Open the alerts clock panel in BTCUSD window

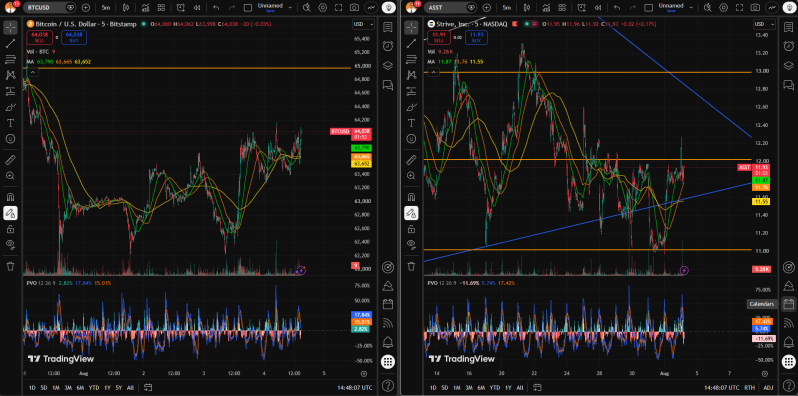tap(388, 46)
